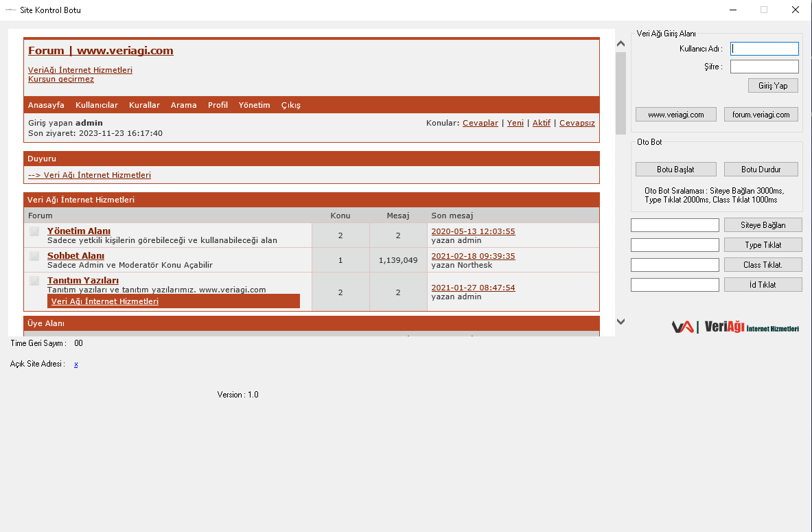Click the İd Tıklat button
Viewport: 812px width, 532px height.
[763, 284]
